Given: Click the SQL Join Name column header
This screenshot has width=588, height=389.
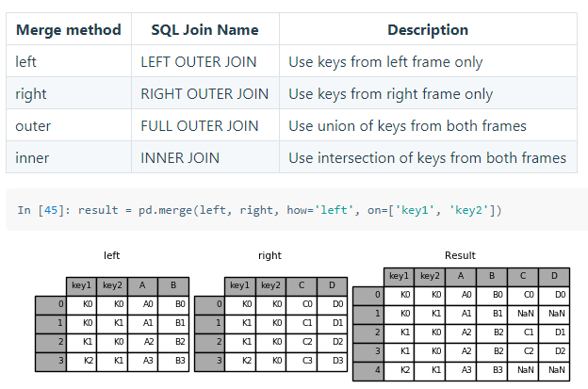Looking at the screenshot, I should (x=204, y=29).
